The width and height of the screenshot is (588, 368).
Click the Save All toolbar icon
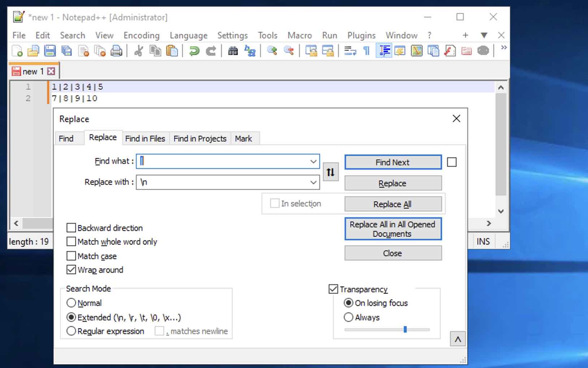coord(66,51)
